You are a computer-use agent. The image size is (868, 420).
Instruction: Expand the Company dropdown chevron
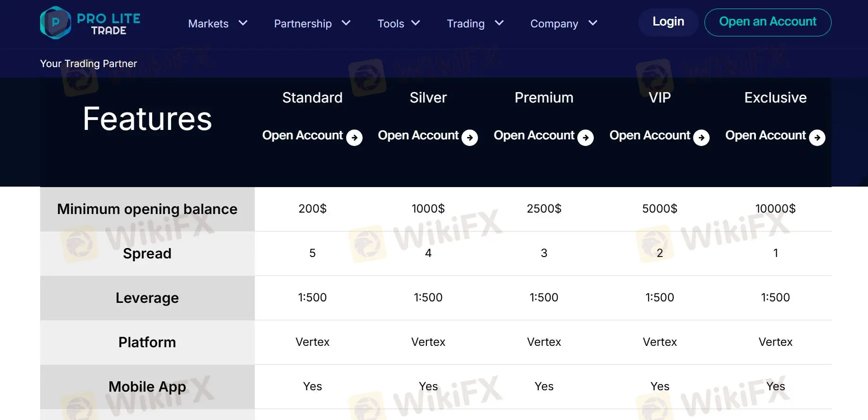point(593,23)
